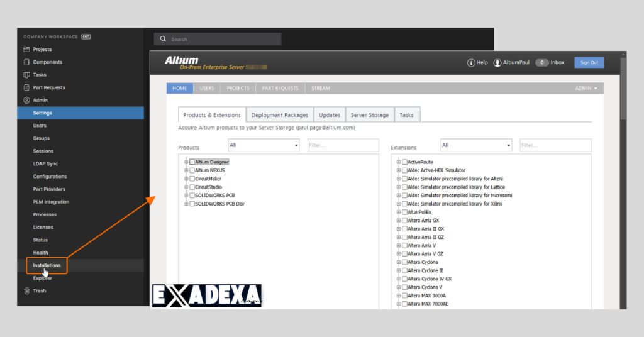
Task: Click the Components icon in sidebar
Action: (x=26, y=62)
